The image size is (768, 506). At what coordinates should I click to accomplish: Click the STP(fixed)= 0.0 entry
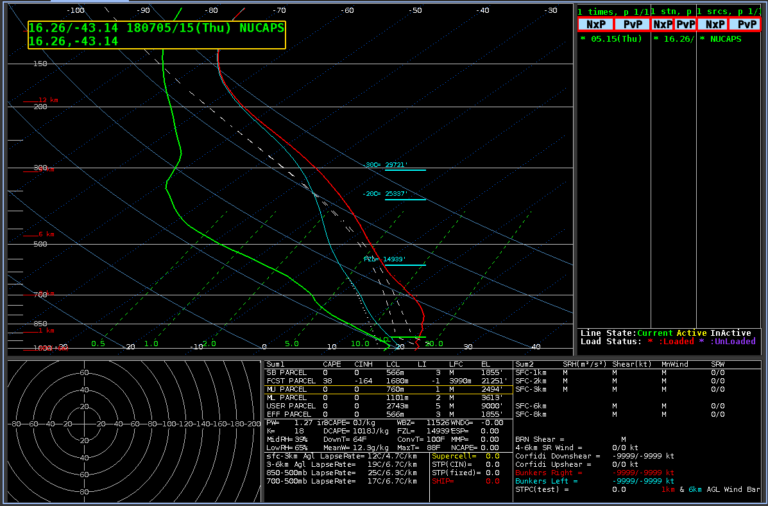465,473
